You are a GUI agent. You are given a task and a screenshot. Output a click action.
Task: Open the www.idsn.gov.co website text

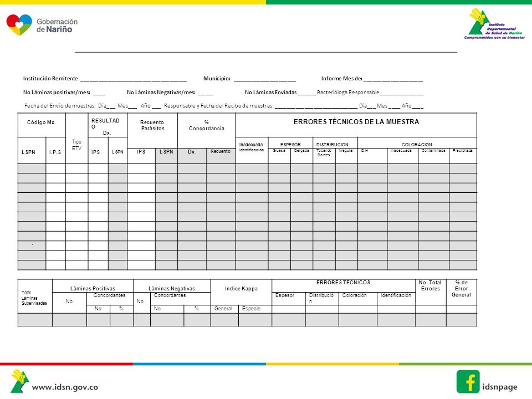(65, 387)
